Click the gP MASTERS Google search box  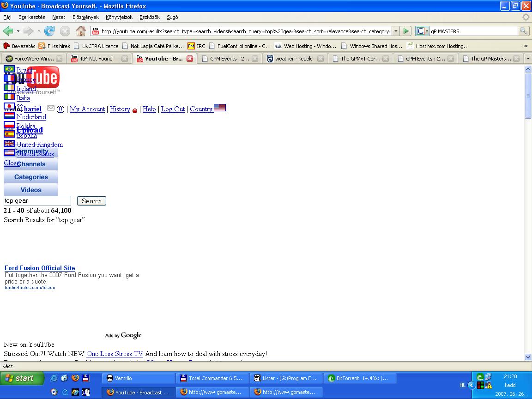click(x=474, y=31)
